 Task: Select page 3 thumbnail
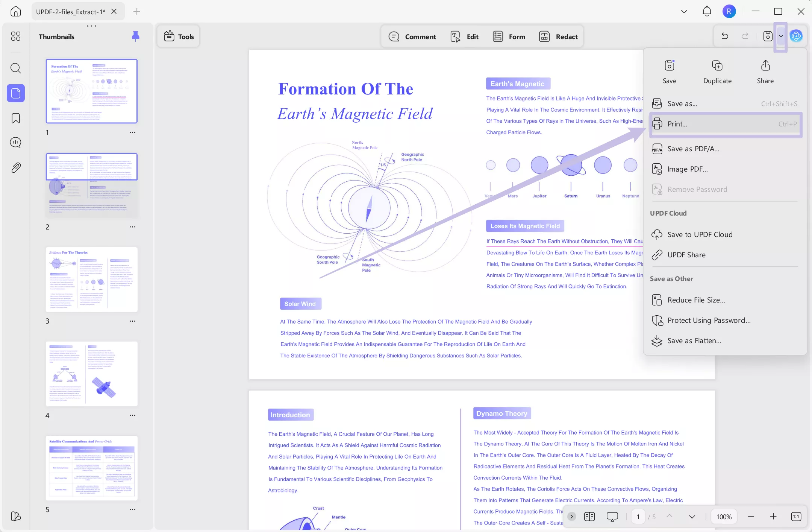[91, 280]
